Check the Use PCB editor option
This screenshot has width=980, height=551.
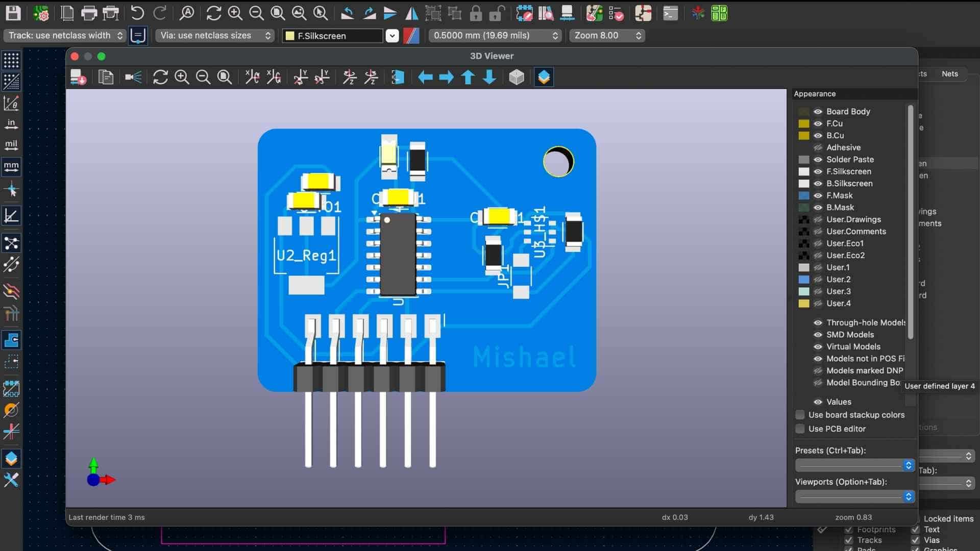[800, 429]
